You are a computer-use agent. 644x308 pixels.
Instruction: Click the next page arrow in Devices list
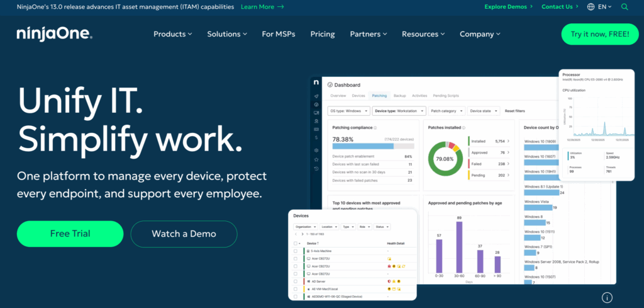tap(303, 234)
